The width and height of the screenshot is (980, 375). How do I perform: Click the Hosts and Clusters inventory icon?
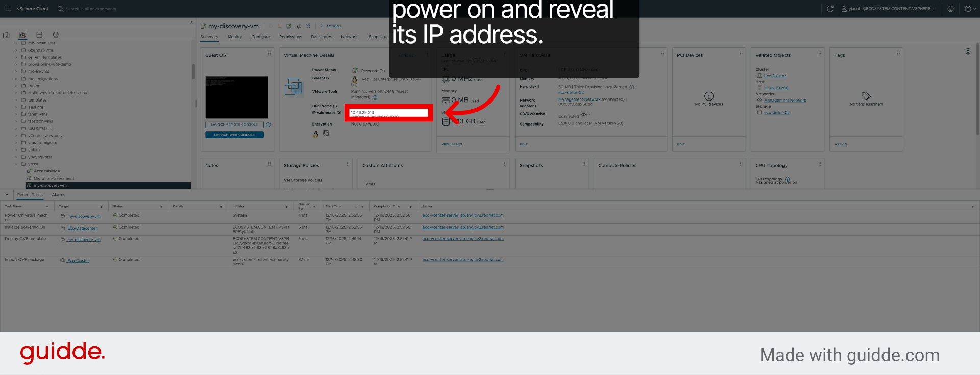(6, 35)
